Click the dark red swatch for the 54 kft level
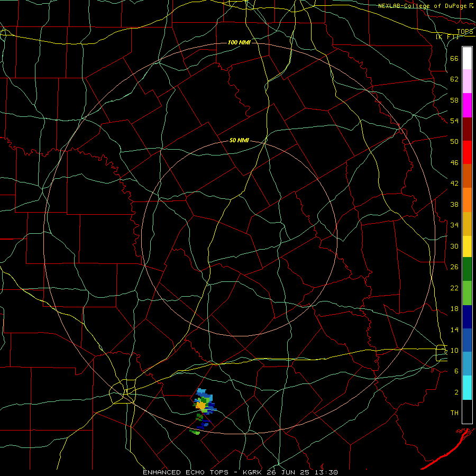This screenshot has height=476, width=476. click(x=467, y=129)
